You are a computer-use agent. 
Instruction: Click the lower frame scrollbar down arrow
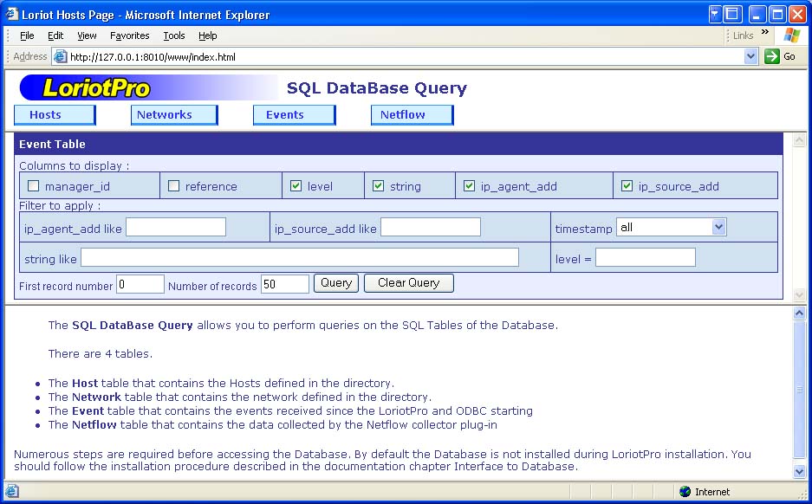tap(799, 471)
